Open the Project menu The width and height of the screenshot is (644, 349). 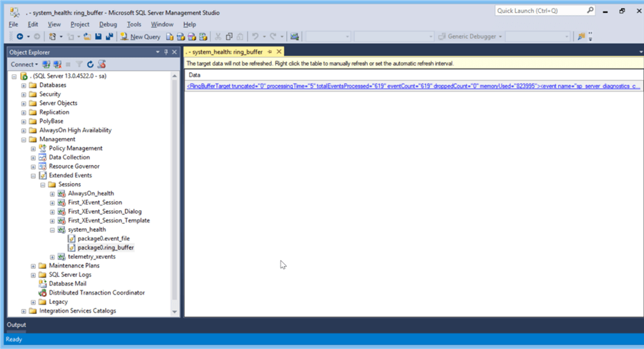click(x=79, y=24)
